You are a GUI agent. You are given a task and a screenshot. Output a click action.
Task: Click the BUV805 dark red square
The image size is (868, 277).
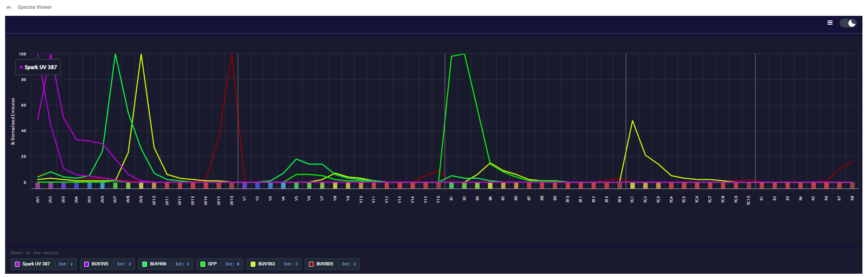[311, 264]
